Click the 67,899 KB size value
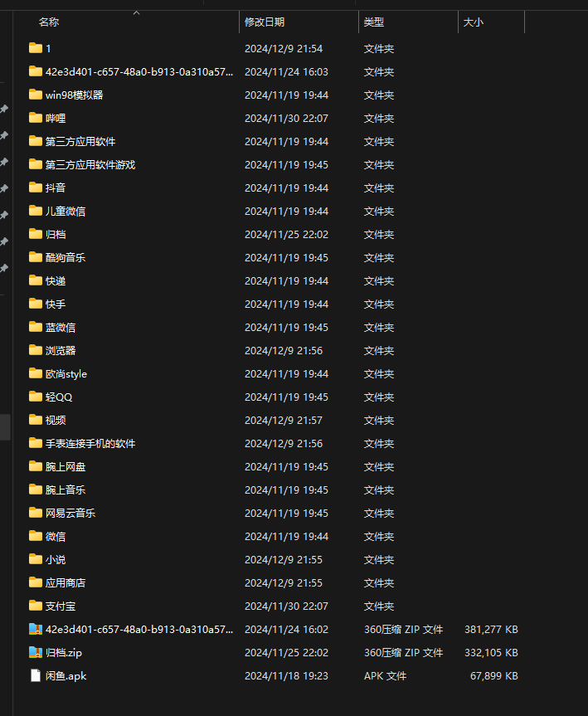 pyautogui.click(x=494, y=676)
